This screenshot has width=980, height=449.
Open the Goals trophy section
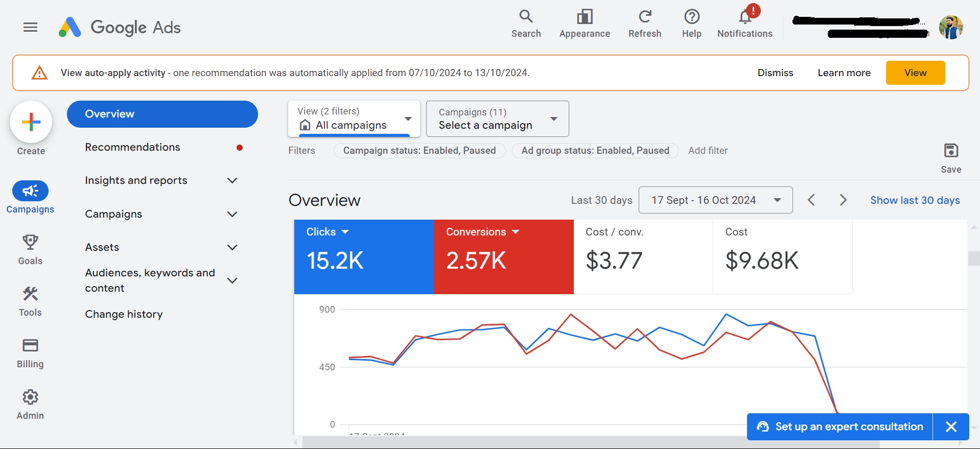click(x=30, y=250)
